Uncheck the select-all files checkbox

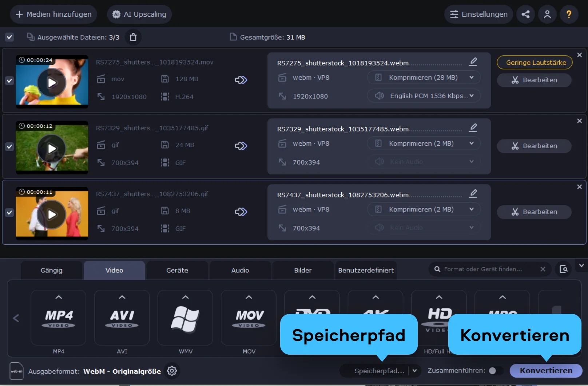9,37
